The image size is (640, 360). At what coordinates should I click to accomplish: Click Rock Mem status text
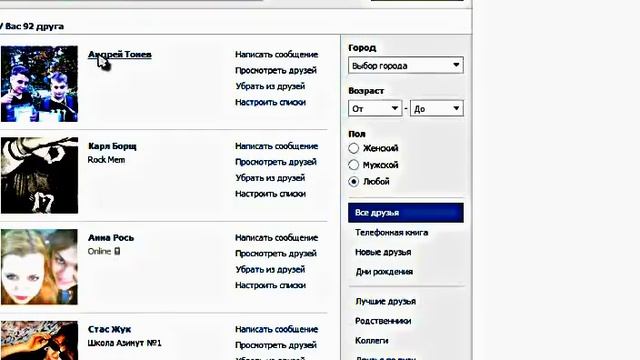(107, 160)
